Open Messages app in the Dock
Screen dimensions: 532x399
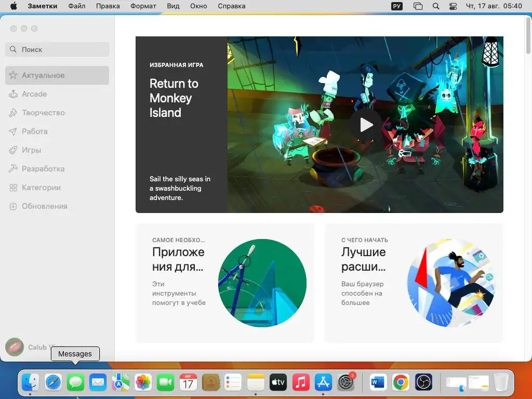76,382
